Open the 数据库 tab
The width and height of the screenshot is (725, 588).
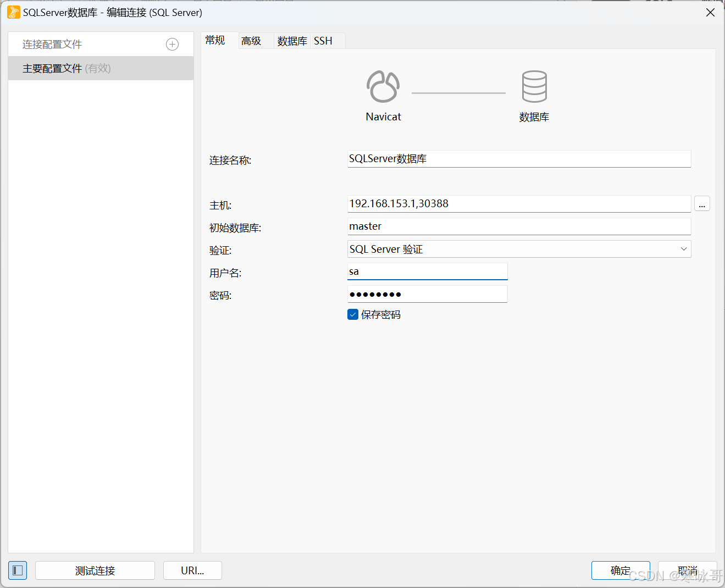pos(292,41)
